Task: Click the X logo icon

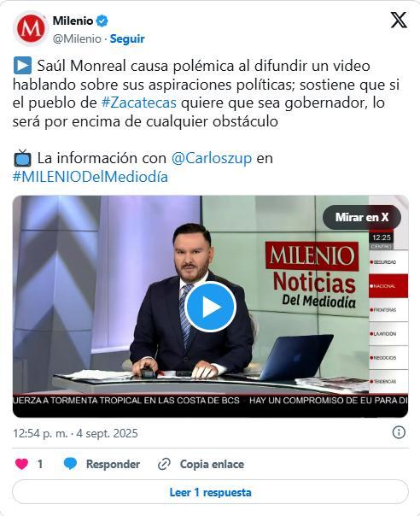Action: coord(399,20)
